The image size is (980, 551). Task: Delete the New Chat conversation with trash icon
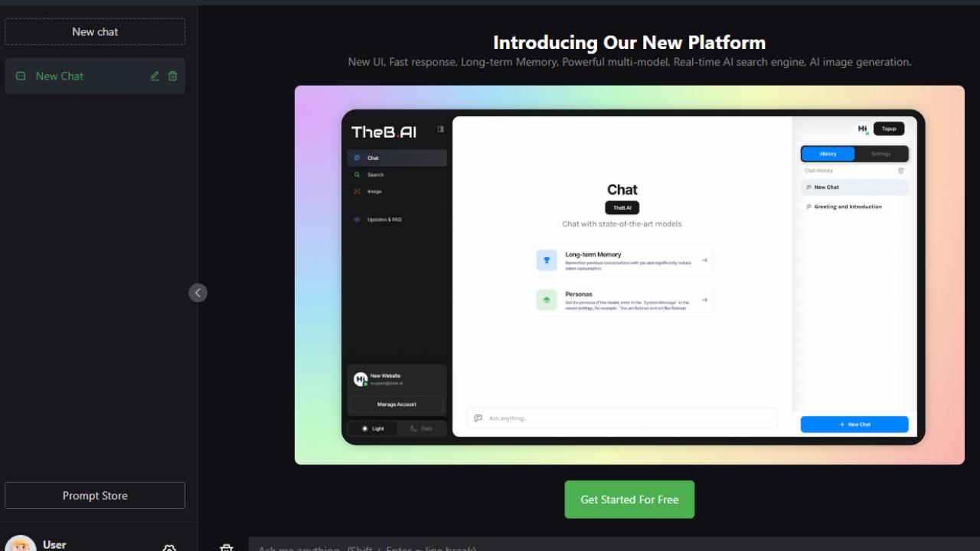[x=173, y=76]
